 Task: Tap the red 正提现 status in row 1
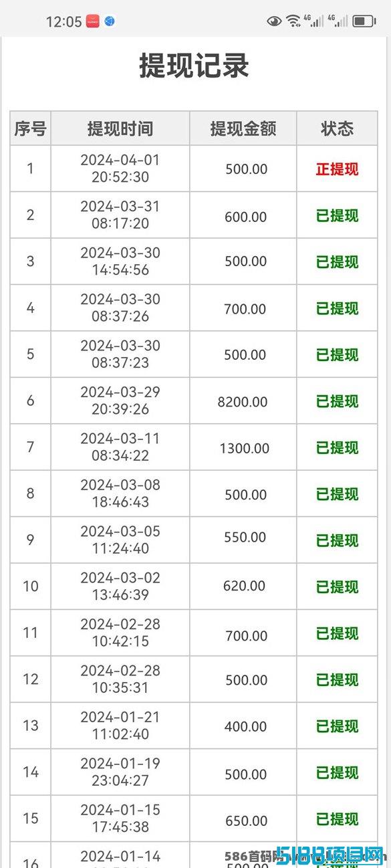(337, 169)
